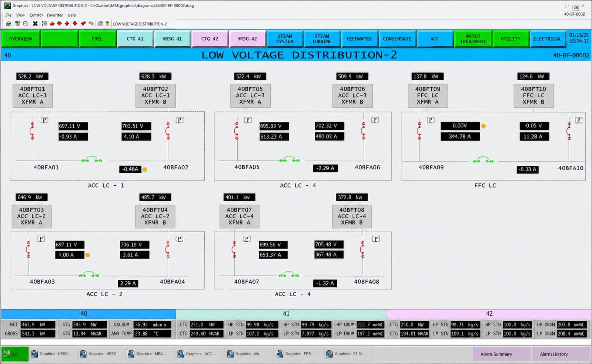
Task: Click the greyed-out diamond arrows toolbar icon
Action: [x=91, y=24]
